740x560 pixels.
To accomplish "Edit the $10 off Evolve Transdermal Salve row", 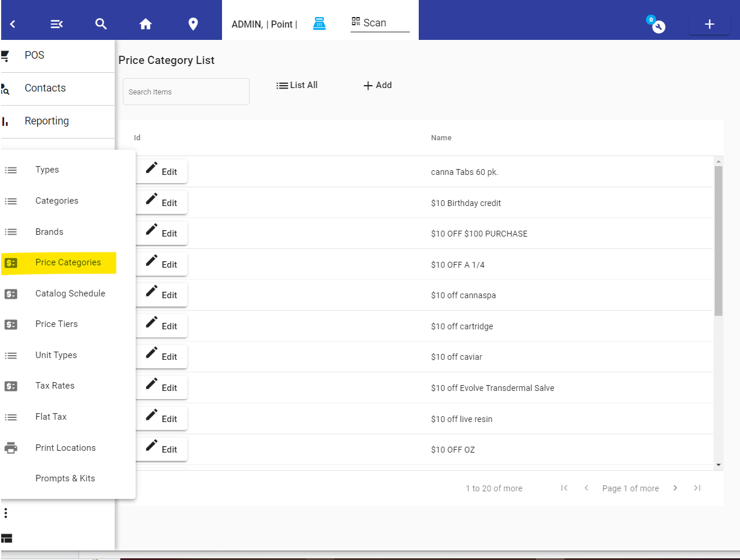I will click(162, 387).
